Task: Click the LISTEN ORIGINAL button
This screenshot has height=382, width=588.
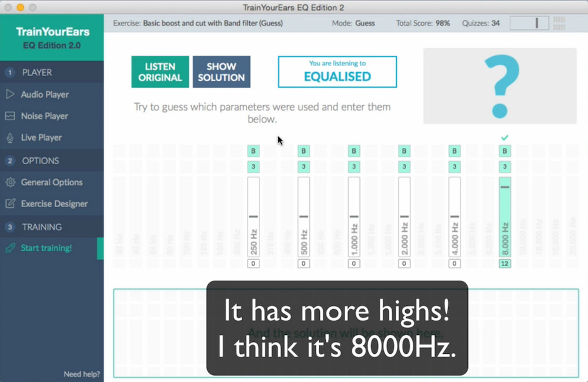Action: pos(160,72)
